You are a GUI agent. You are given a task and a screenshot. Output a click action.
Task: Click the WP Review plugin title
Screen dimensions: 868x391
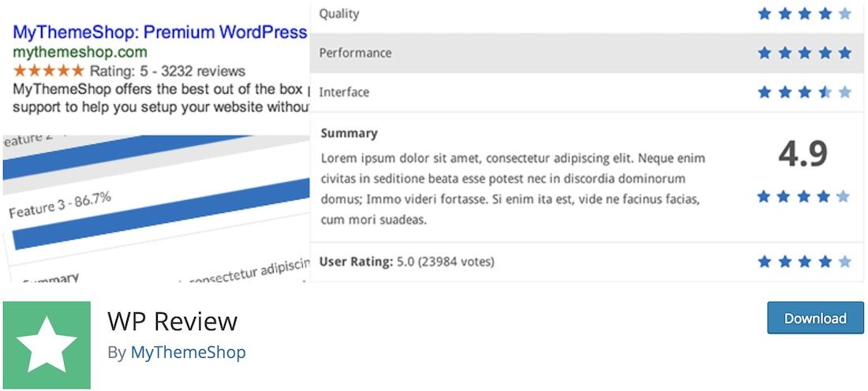[173, 321]
